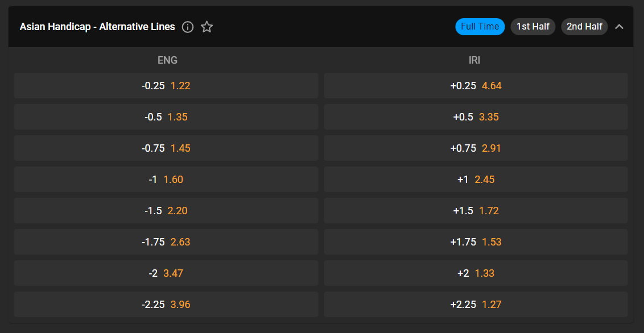This screenshot has height=333, width=644.
Task: Add ENG -1 at 1.60
Action: coord(166,179)
